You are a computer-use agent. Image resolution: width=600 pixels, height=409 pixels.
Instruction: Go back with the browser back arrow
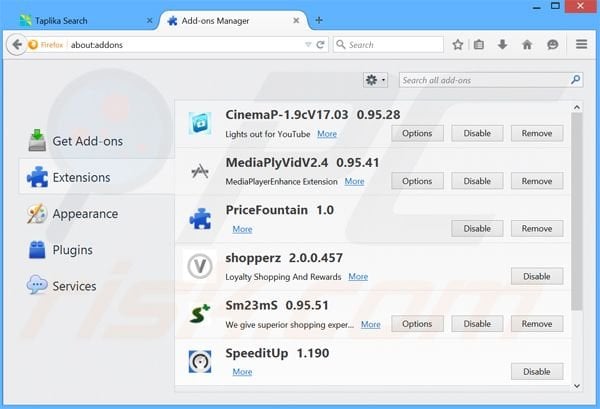pyautogui.click(x=16, y=45)
